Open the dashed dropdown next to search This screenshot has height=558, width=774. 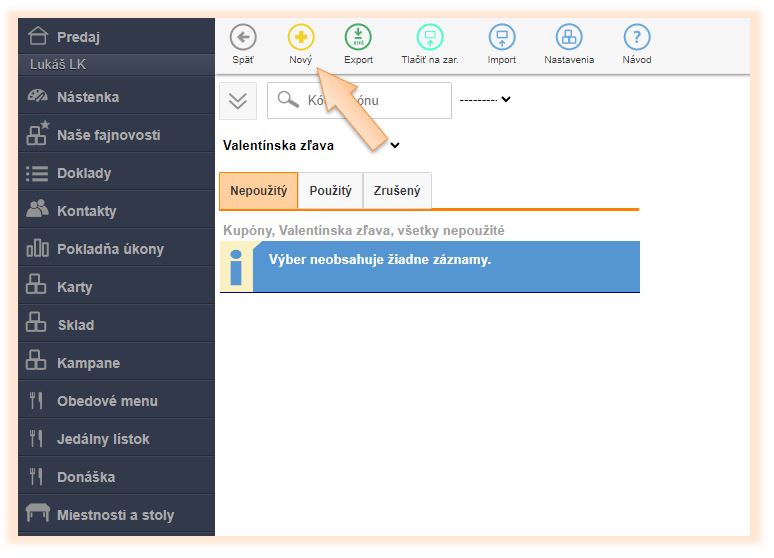485,99
